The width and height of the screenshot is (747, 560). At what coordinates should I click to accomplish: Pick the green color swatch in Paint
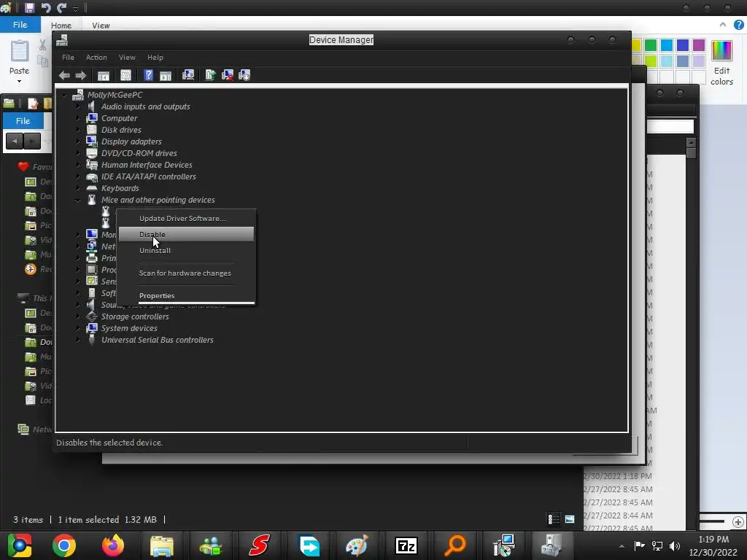pos(651,45)
